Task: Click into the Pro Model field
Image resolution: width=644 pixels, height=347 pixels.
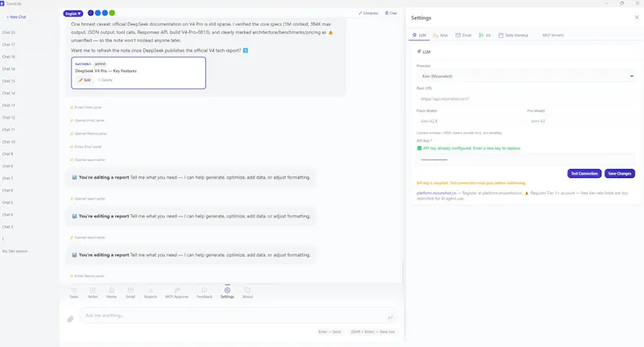Action: 581,121
